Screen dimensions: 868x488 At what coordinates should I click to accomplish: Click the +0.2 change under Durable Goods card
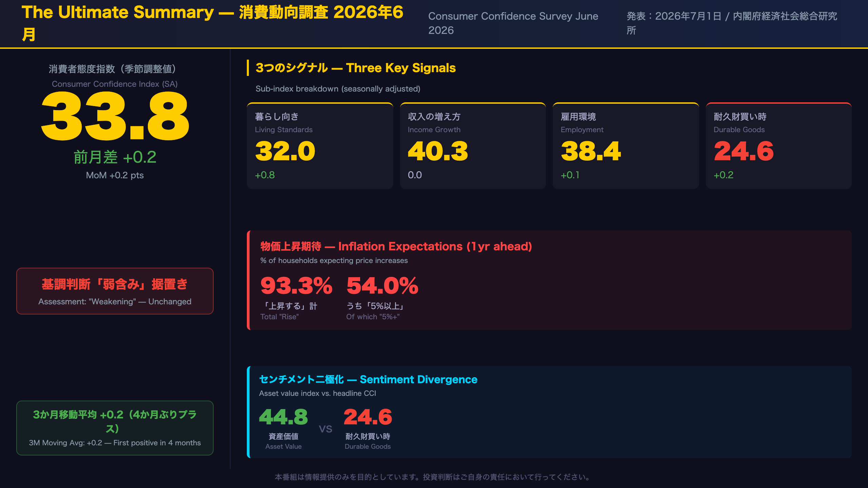click(724, 175)
